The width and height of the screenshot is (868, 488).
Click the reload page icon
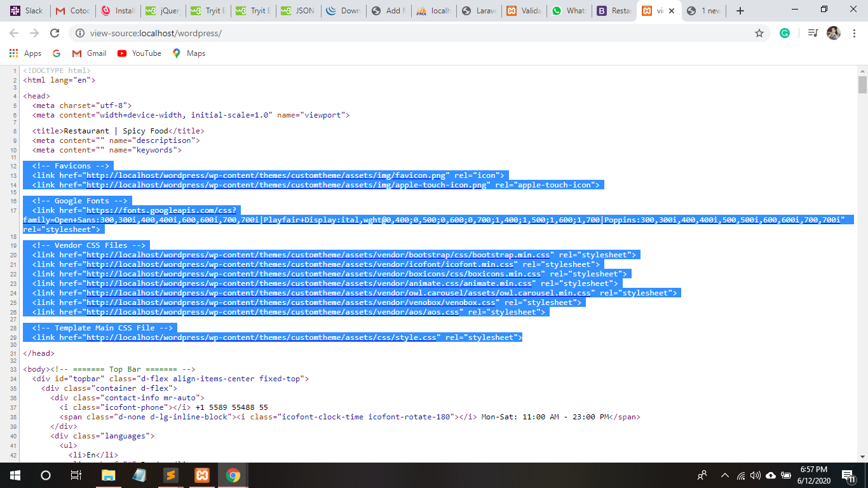(55, 33)
